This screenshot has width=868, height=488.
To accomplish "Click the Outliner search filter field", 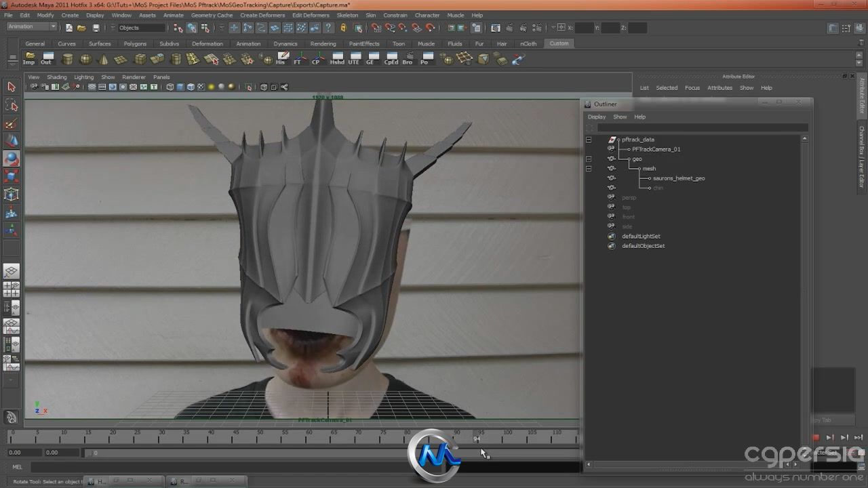I will (x=702, y=127).
